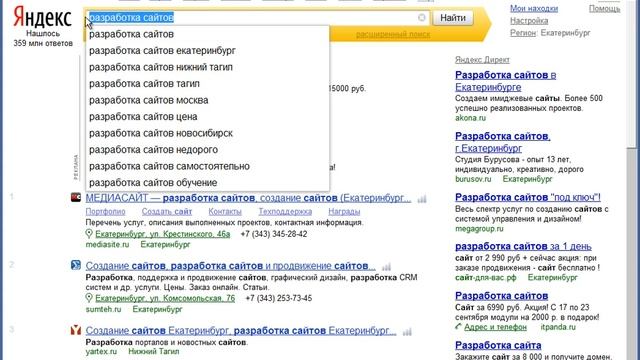
Task: Select suggestion разработка сайтов москва
Action: 207,100
